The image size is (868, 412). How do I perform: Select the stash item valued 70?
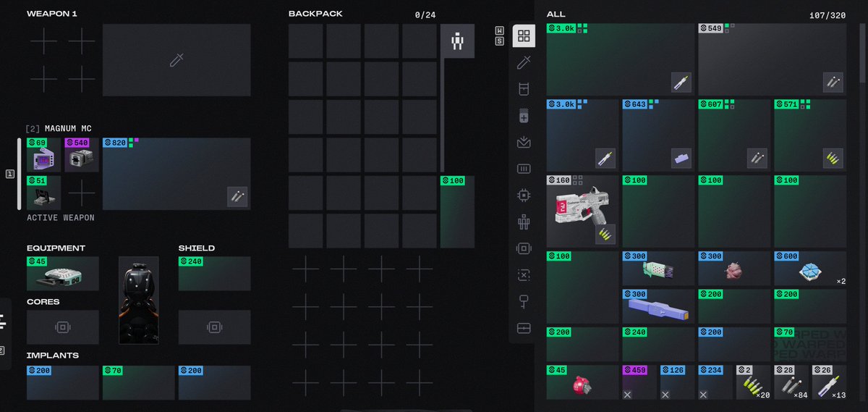[810, 344]
